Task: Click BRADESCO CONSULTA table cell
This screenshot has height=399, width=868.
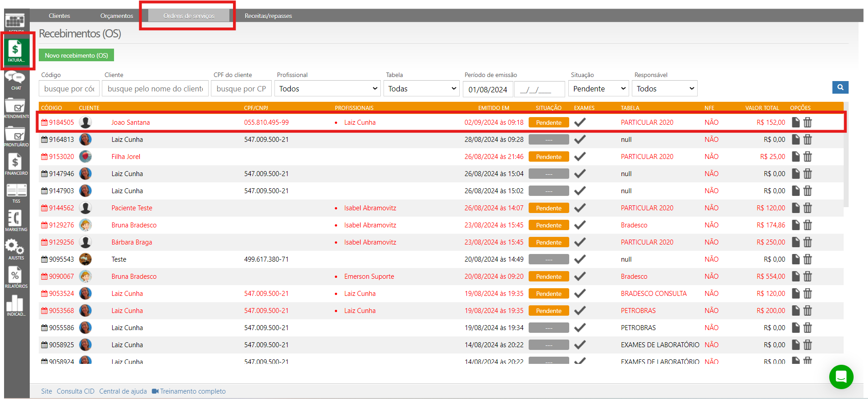Action: (653, 294)
